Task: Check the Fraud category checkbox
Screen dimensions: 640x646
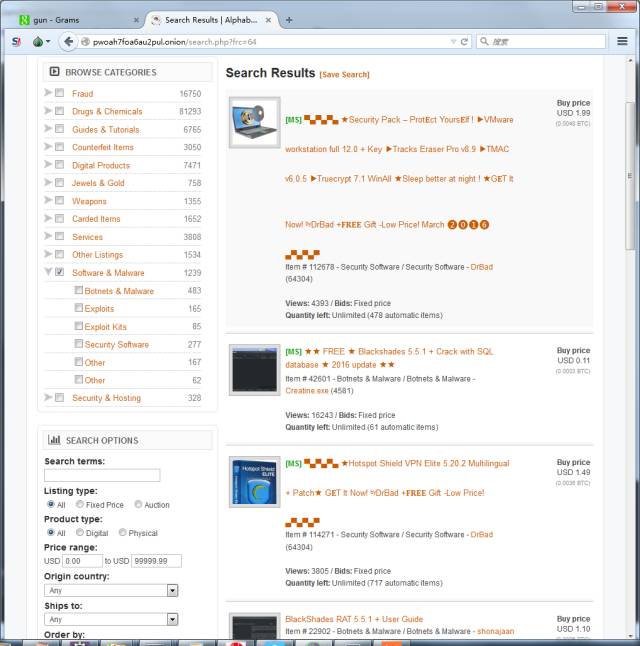Action: [x=60, y=93]
